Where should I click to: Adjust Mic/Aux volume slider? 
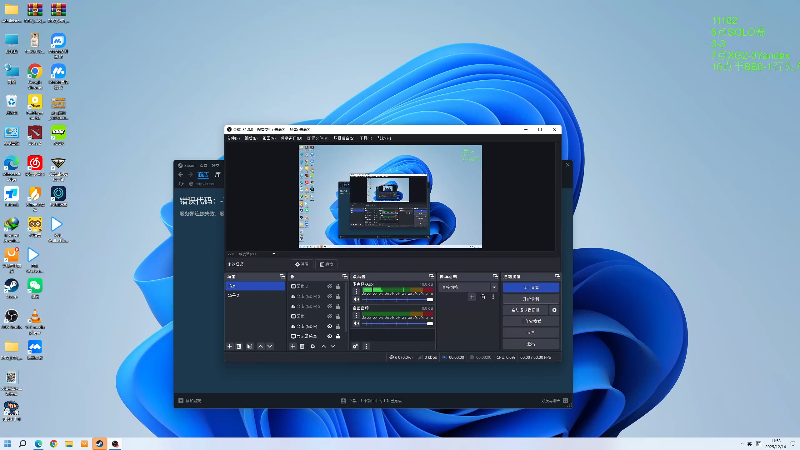(x=397, y=299)
